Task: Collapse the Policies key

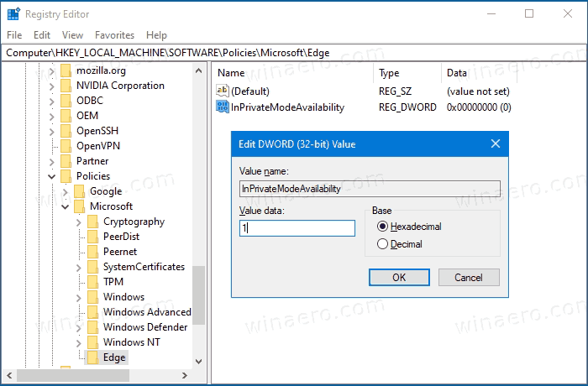Action: click(x=52, y=176)
